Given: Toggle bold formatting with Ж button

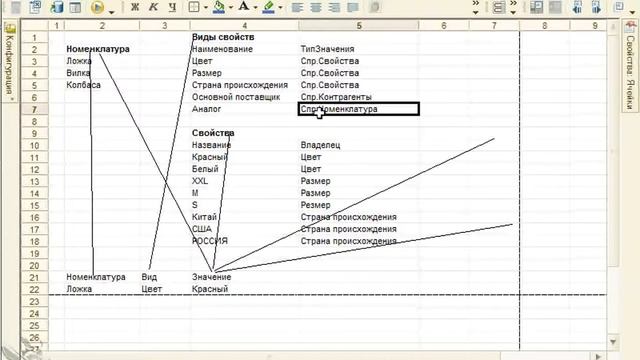Looking at the screenshot, I should tap(135, 7).
